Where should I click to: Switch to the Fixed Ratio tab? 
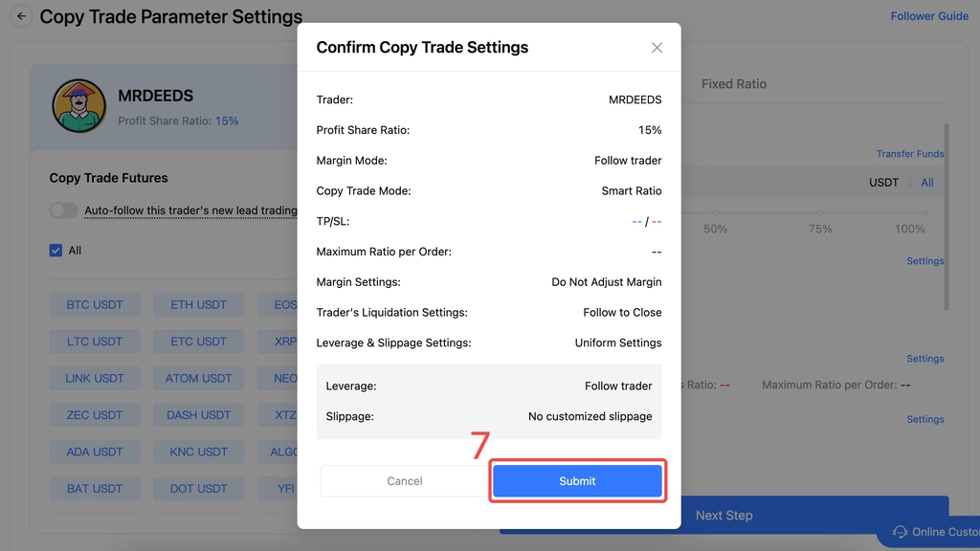click(x=733, y=84)
